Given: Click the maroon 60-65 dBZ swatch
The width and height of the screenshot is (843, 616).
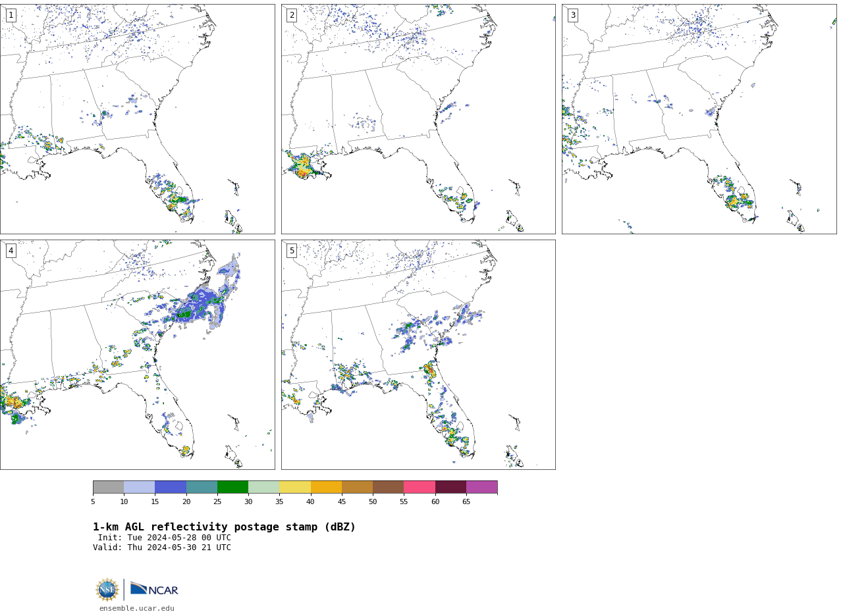Looking at the screenshot, I should tap(450, 487).
